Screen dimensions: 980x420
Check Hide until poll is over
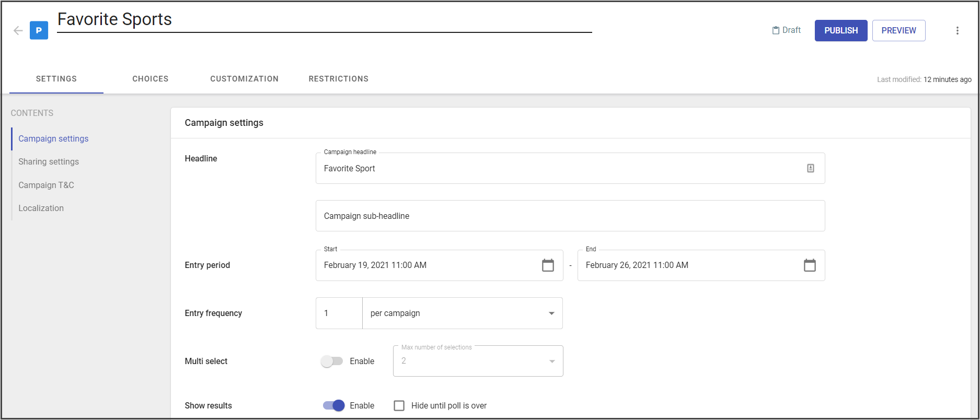point(399,405)
